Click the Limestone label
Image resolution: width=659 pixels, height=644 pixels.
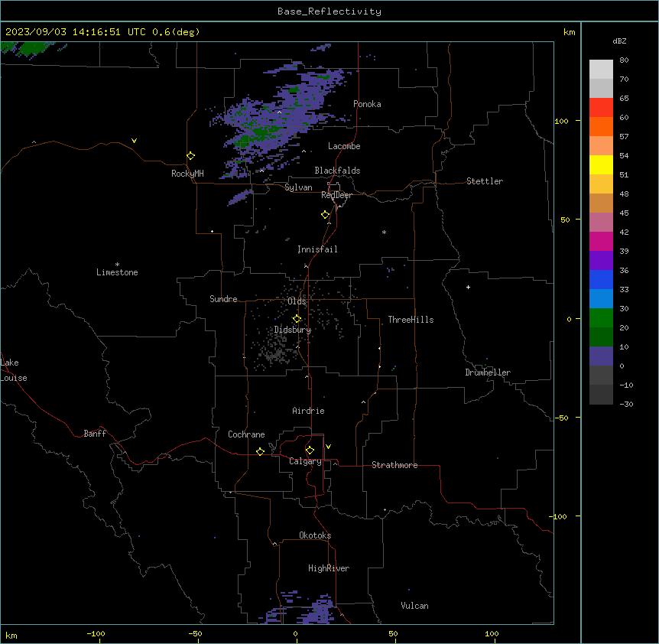coord(117,272)
